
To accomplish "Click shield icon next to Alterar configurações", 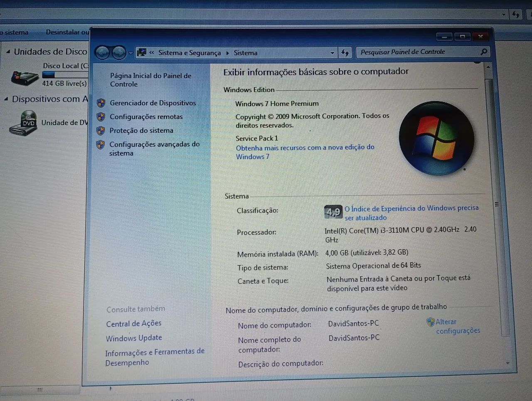I will [x=431, y=322].
